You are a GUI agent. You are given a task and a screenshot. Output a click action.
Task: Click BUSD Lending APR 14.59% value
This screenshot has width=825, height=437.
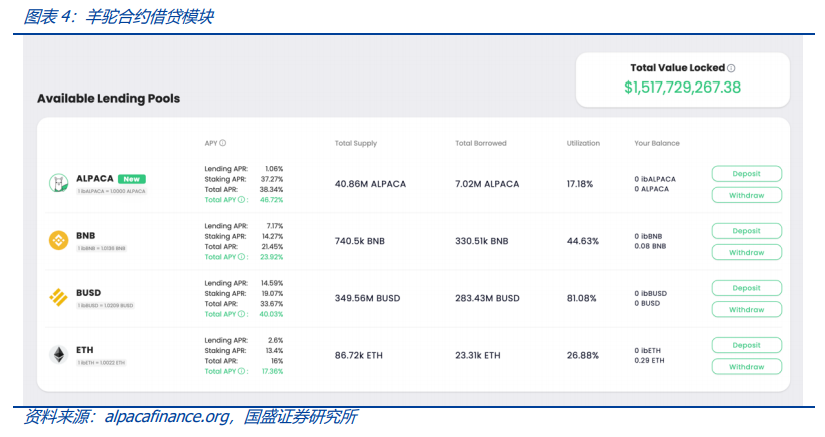(x=272, y=283)
